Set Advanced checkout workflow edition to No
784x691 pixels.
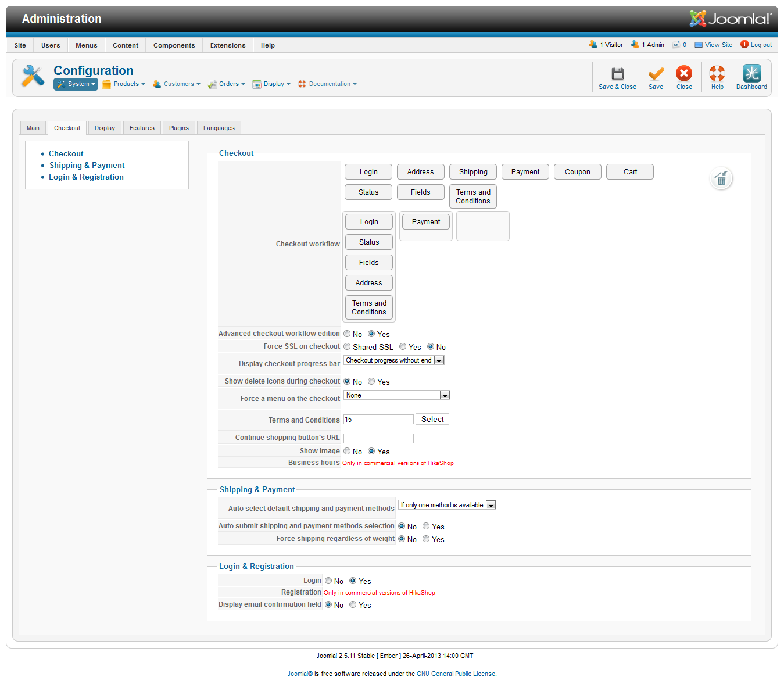point(347,334)
